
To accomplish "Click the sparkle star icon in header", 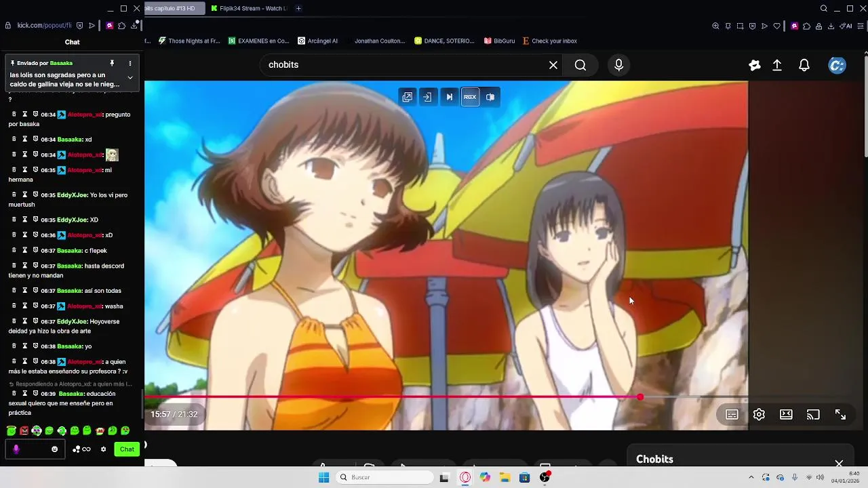I will point(755,65).
